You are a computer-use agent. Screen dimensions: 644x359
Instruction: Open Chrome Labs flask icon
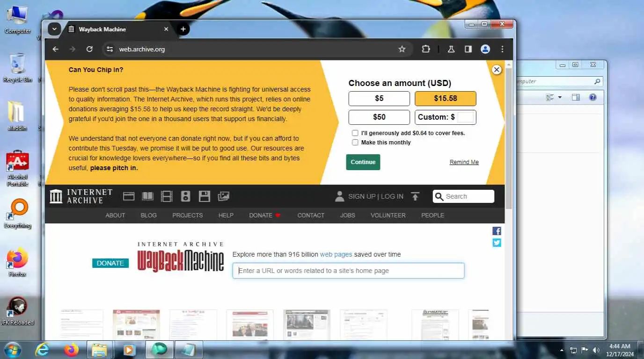point(451,49)
